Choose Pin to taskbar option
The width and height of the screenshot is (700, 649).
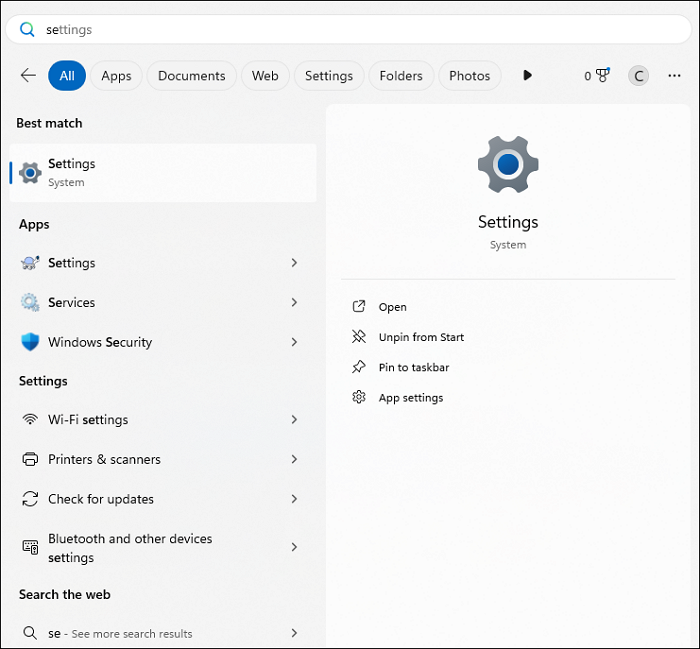coord(413,367)
